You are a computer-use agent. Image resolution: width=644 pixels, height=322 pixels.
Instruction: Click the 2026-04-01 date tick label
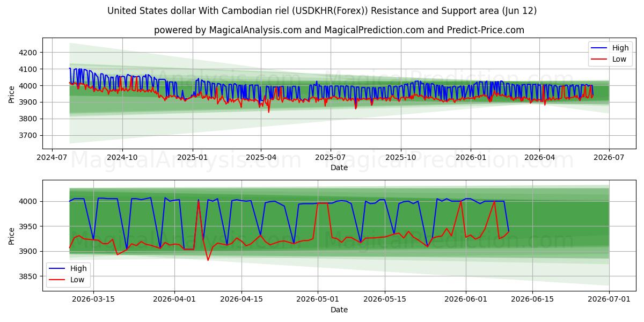pos(175,300)
